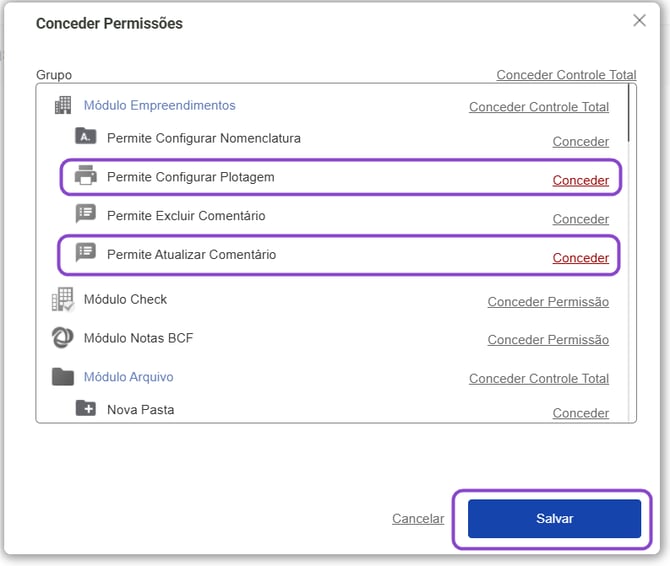This screenshot has height=566, width=670.
Task: Click the Módulo Notas BCF icon
Action: tap(63, 338)
